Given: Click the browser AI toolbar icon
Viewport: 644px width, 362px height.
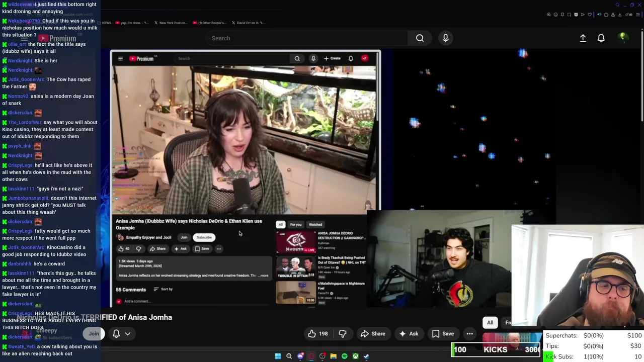Looking at the screenshot, I should click(629, 15).
